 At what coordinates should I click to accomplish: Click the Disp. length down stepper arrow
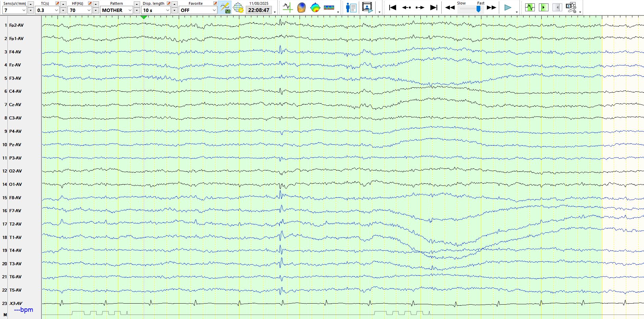coord(174,10)
